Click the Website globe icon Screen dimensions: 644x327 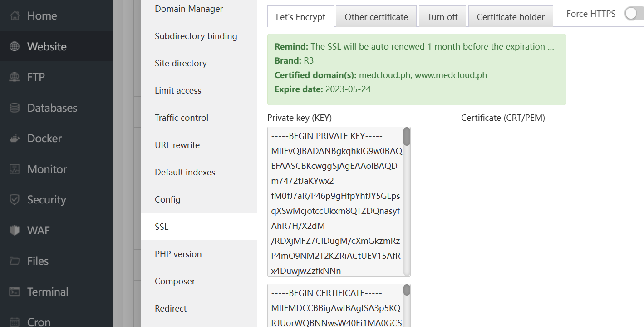point(15,46)
